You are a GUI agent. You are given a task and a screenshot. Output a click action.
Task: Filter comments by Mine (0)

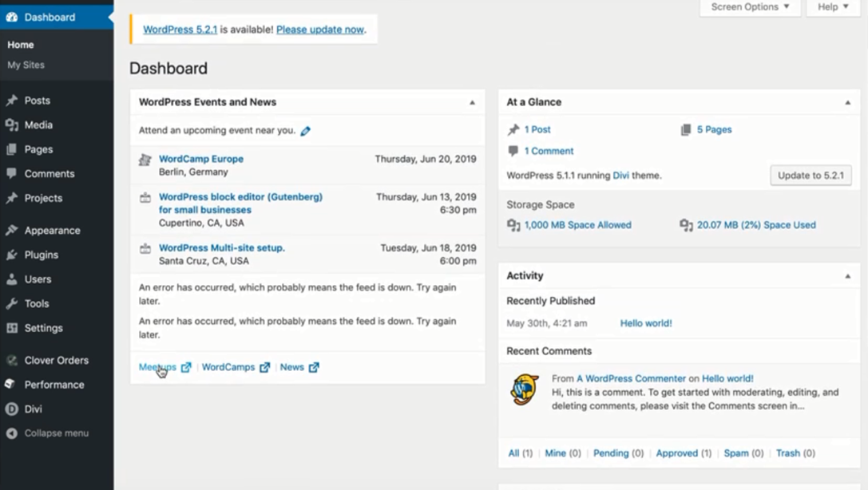point(563,453)
